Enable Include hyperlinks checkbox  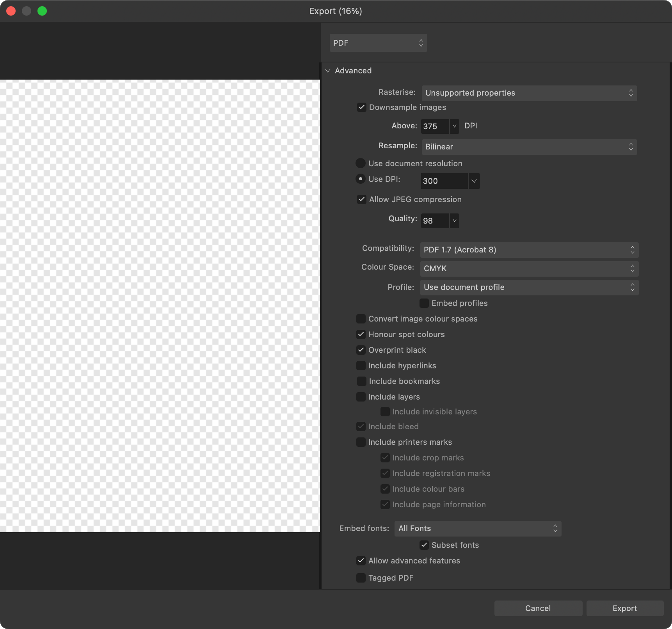pyautogui.click(x=361, y=366)
